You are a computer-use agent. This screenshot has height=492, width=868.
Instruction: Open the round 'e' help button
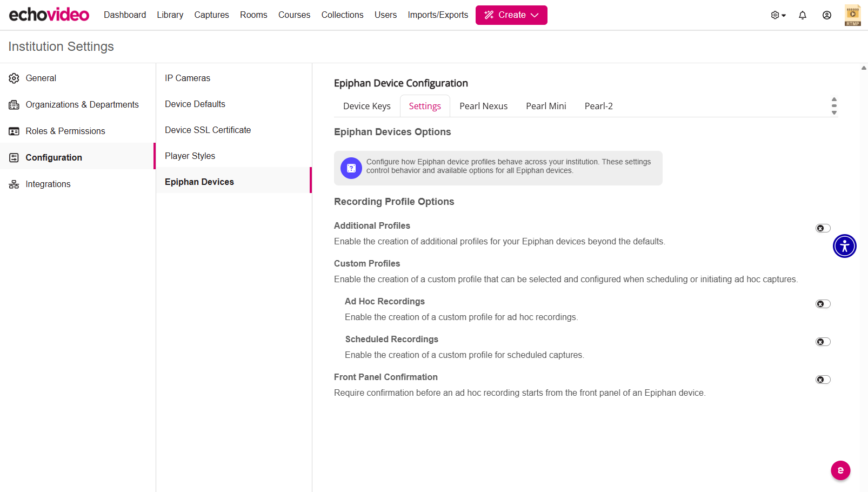[840, 470]
